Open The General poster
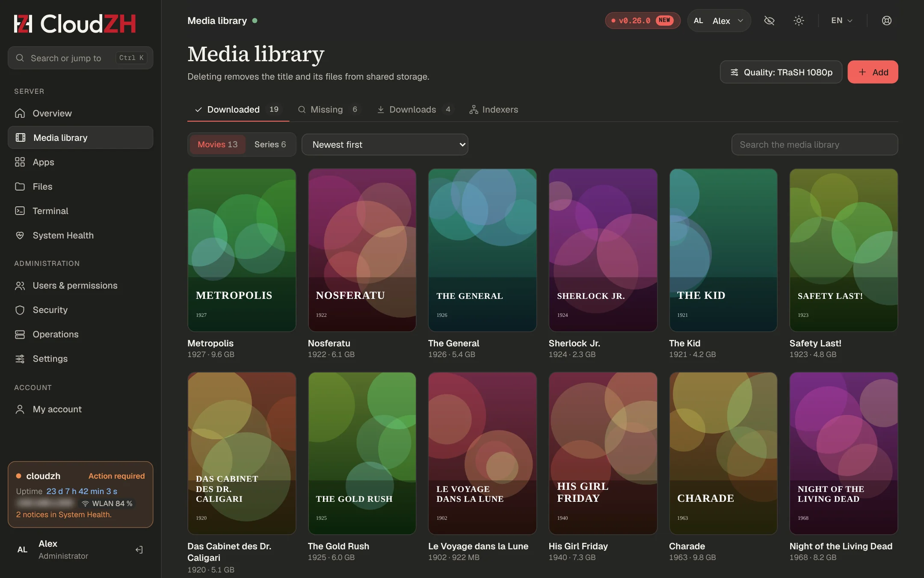Screen dimensions: 924x578 [x=483, y=250]
